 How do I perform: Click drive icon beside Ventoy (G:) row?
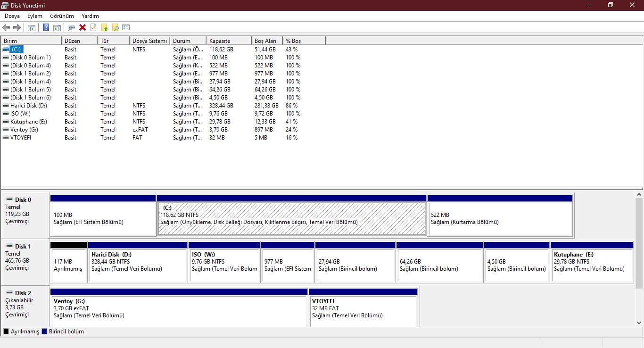click(x=6, y=130)
